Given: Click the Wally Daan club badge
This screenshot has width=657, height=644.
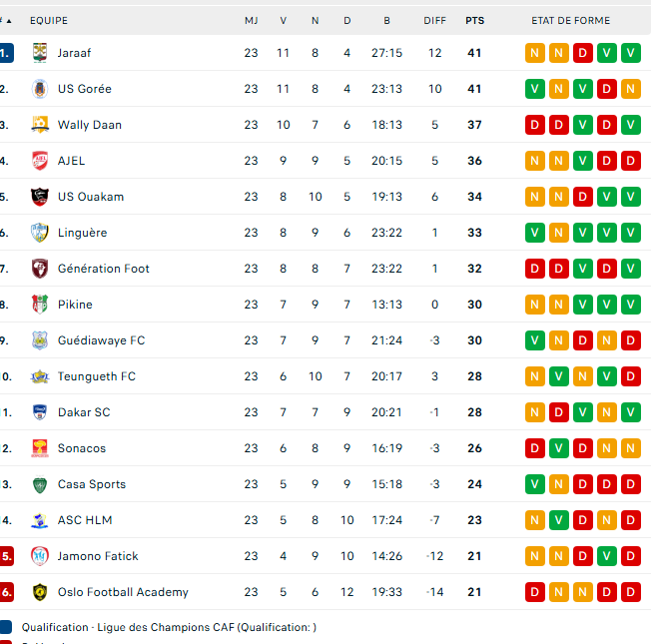Looking at the screenshot, I should coord(39,125).
